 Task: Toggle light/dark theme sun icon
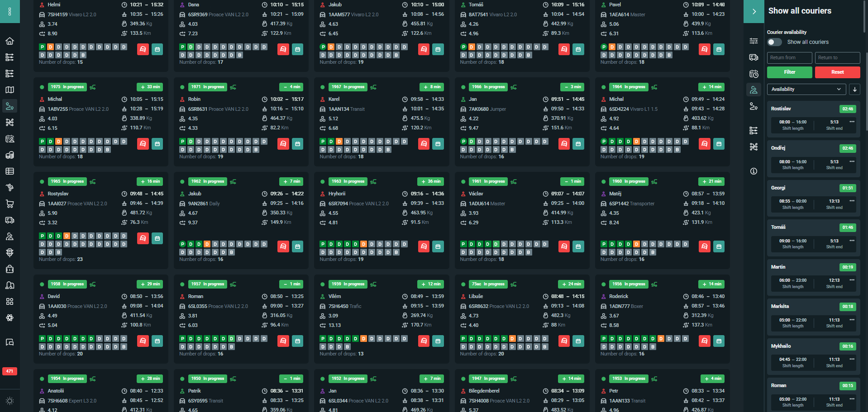tap(10, 401)
